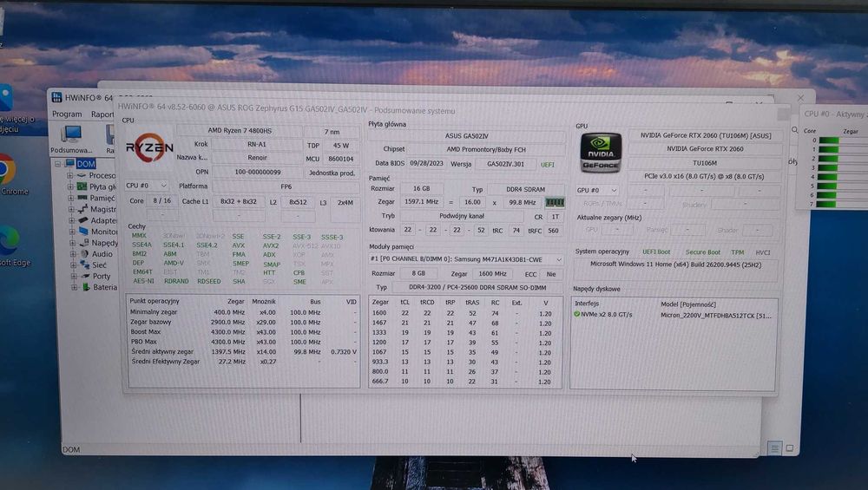Image resolution: width=868 pixels, height=490 pixels.
Task: Click the BIOS version GA502IV.301 field
Action: click(x=505, y=164)
